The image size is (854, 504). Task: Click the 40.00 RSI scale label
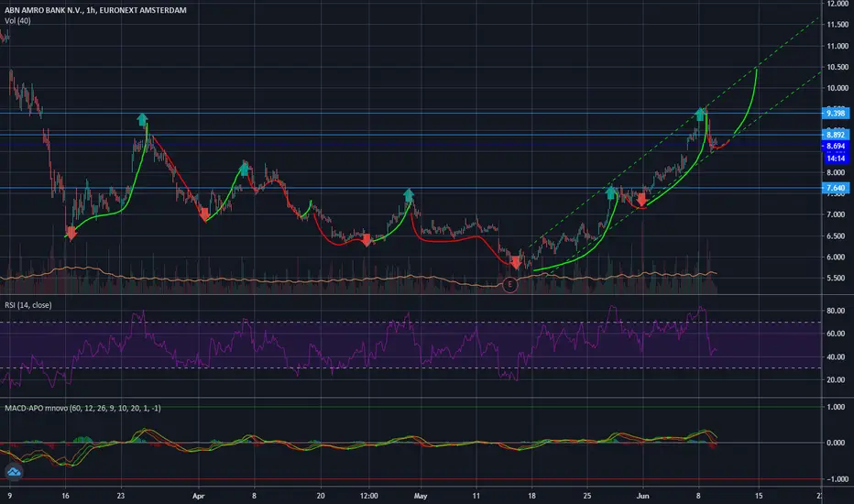(x=836, y=356)
